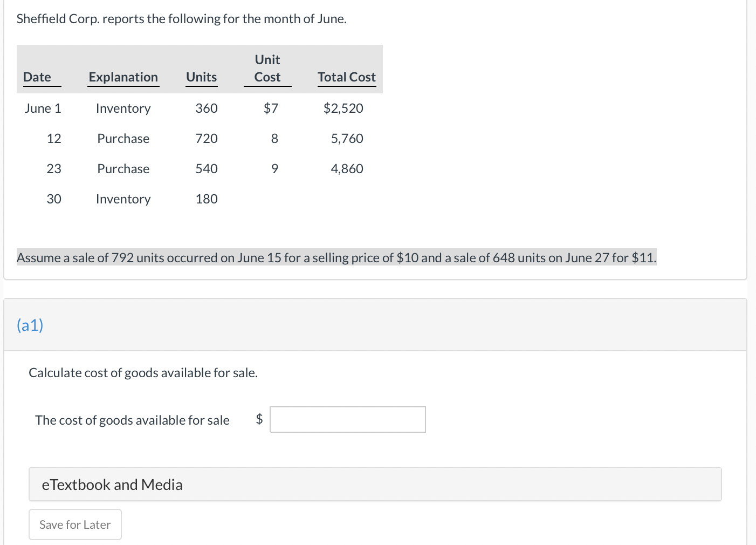Click the Date column header

pos(37,77)
